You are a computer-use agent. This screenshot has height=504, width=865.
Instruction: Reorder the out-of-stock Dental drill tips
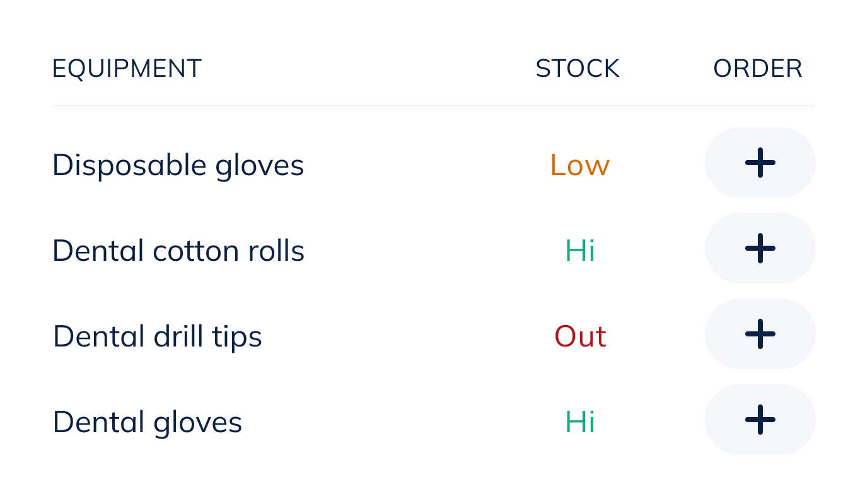coord(760,334)
